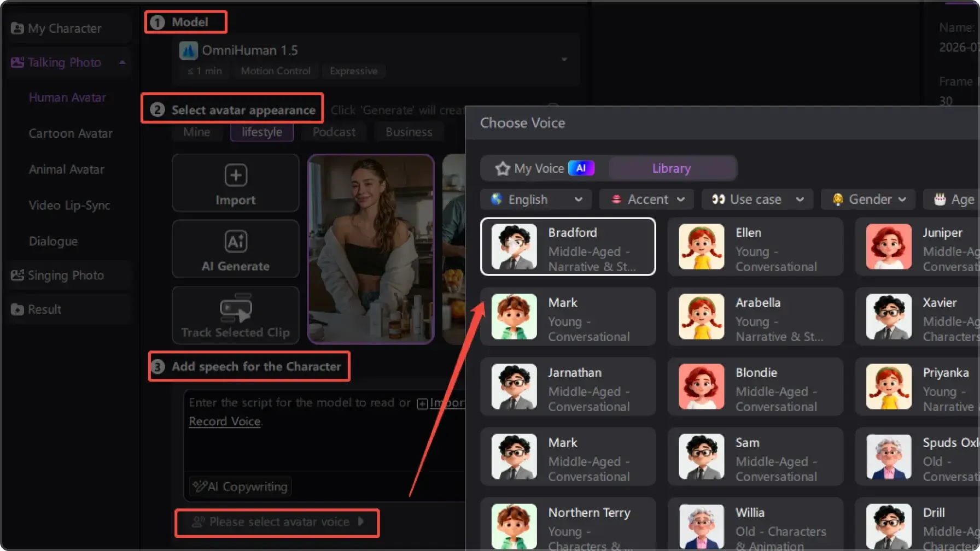
Task: Click the OmniHuman 1.5 model icon
Action: pos(188,50)
